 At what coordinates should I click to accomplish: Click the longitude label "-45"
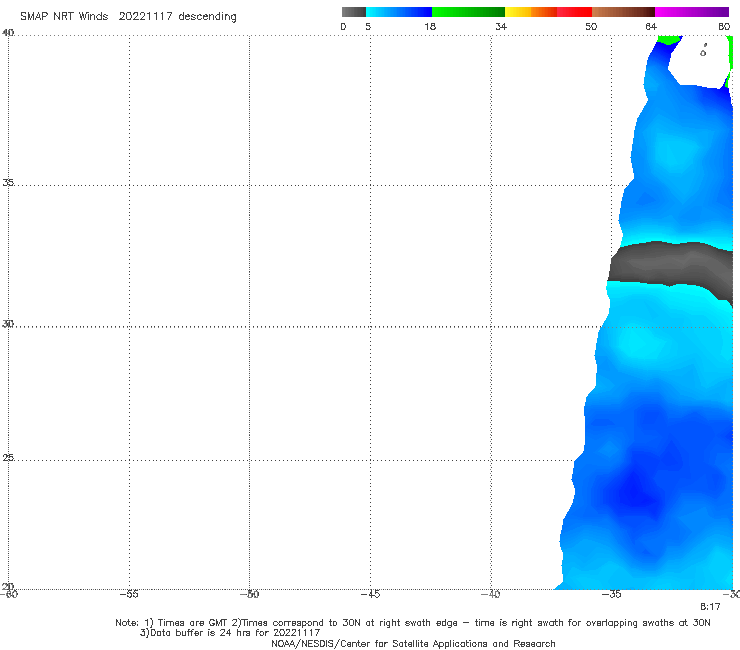click(370, 594)
